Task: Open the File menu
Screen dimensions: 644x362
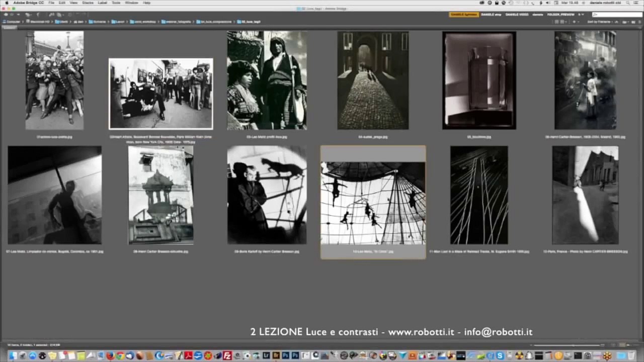Action: tap(51, 3)
